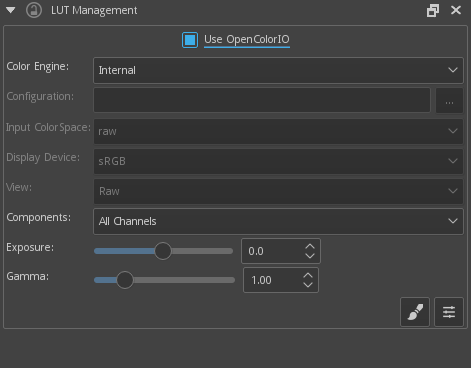Decrease Exposure with the down arrow
The image size is (471, 368).
click(310, 256)
